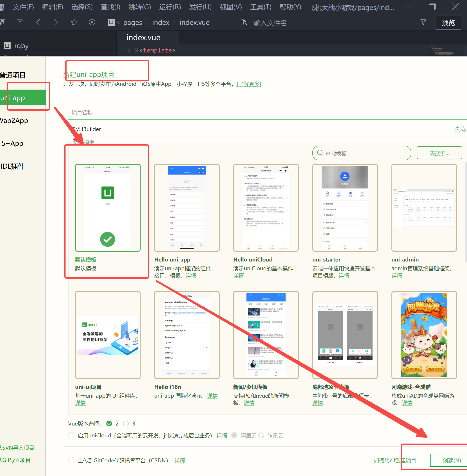
Task: Click the run play circle icon
Action: point(92,23)
